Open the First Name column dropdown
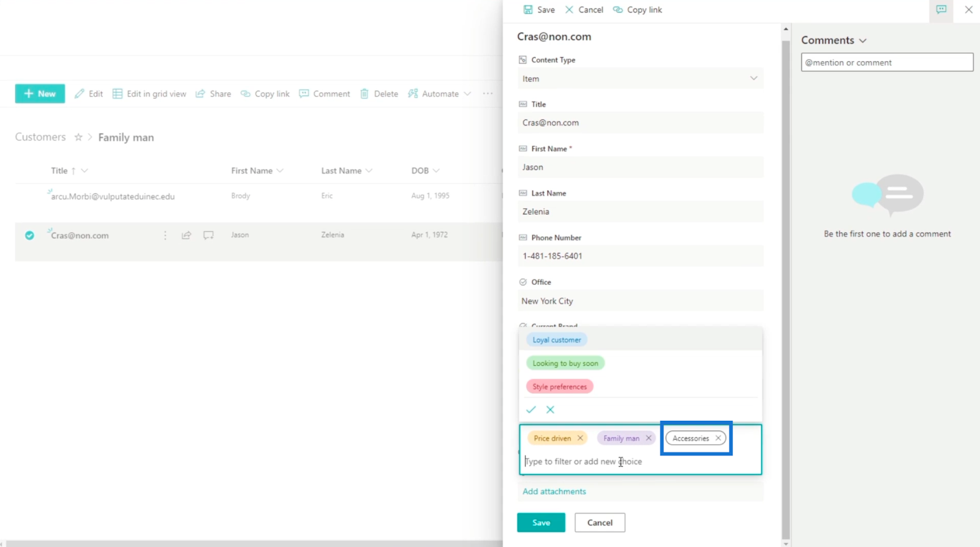 coord(257,171)
